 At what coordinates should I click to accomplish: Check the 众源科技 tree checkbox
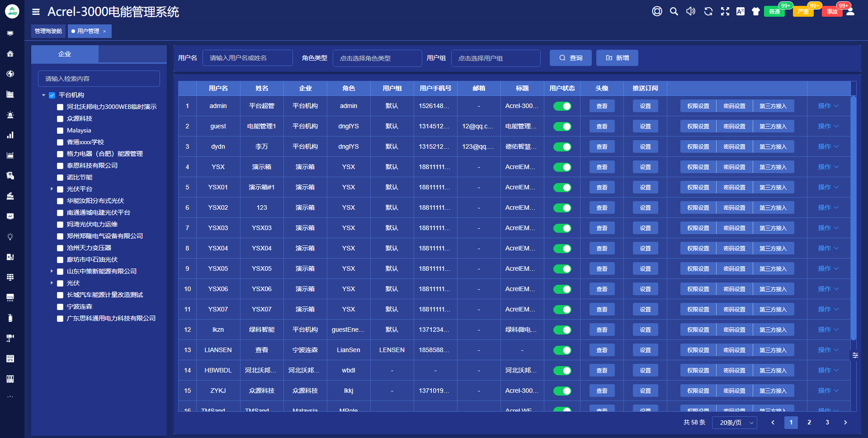[x=60, y=119]
